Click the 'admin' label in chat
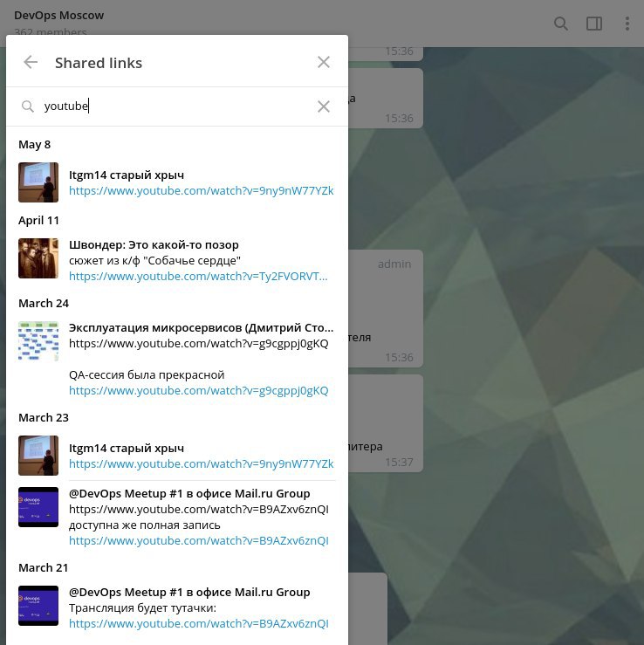The width and height of the screenshot is (644, 645). point(394,264)
